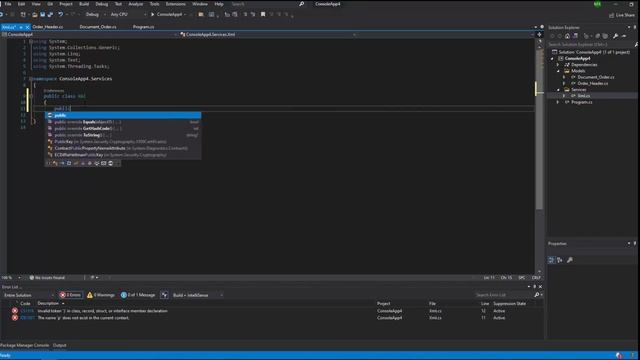Select the 'Invalid token' error row
The height and width of the screenshot is (360, 640).
tap(271, 311)
